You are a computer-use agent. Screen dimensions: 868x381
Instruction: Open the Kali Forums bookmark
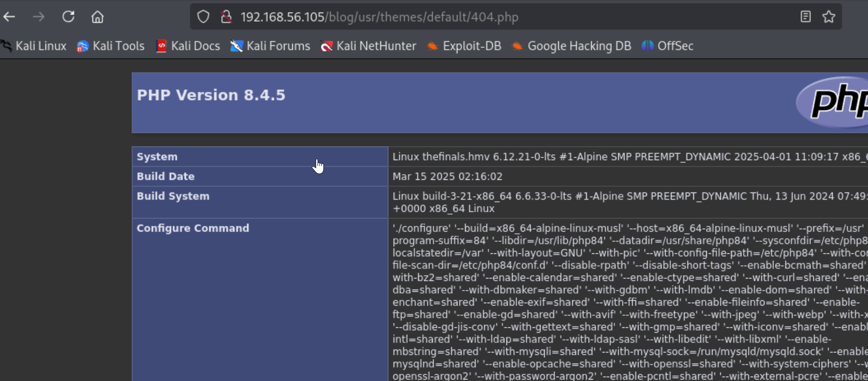pyautogui.click(x=270, y=46)
